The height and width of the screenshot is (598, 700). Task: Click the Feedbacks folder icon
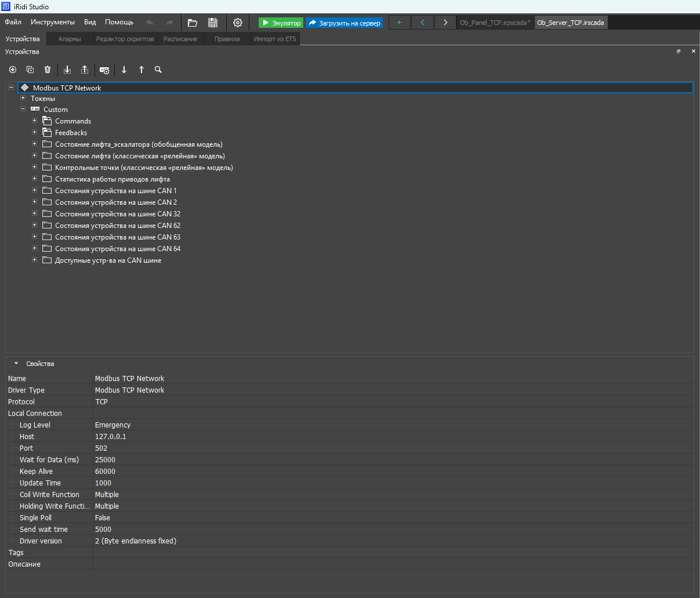pos(47,133)
